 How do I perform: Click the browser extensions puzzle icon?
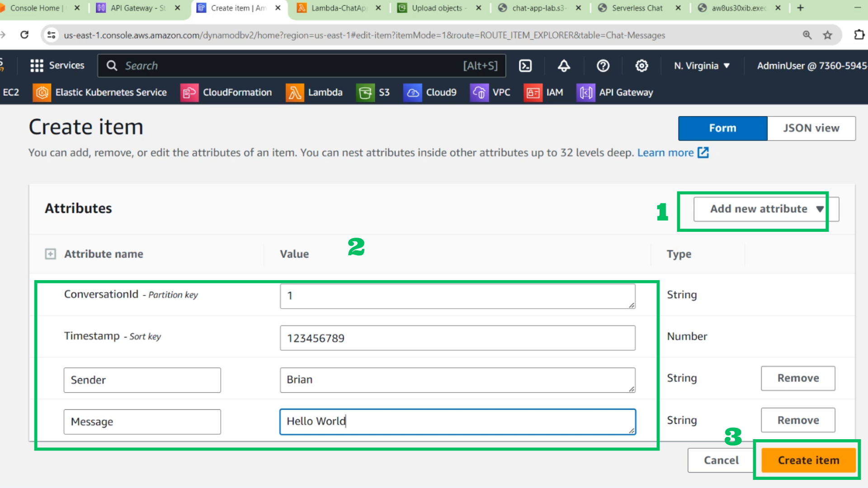[x=859, y=35]
